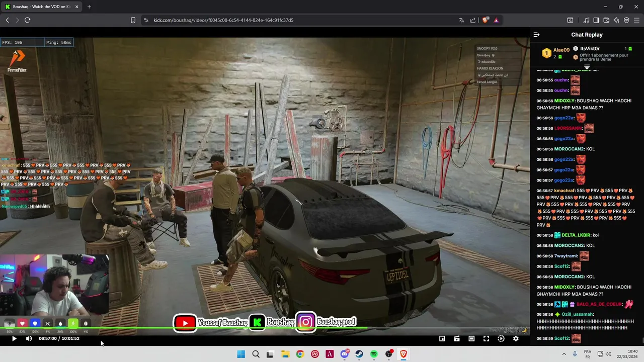Click the browser back arrow

click(x=8, y=20)
